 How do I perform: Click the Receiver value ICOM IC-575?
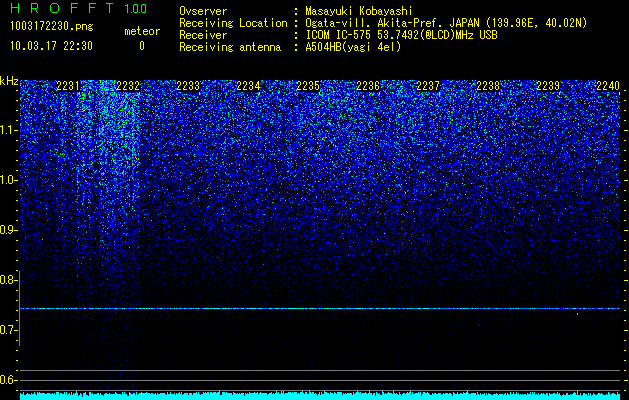(x=339, y=35)
